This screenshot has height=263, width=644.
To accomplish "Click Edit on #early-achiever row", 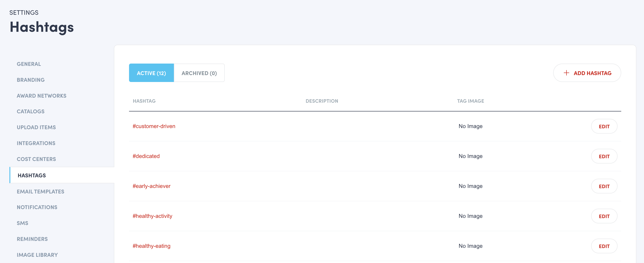I will pyautogui.click(x=604, y=186).
